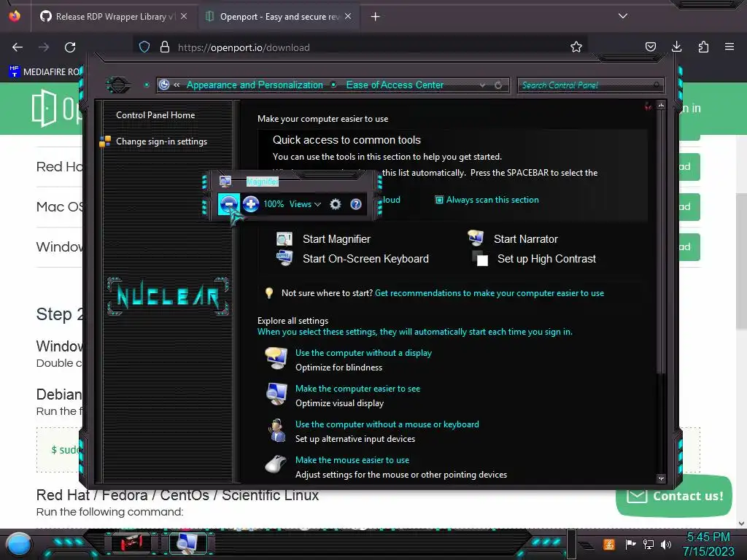Viewport: 747px width, 560px height.
Task: Open Make the computer easier to see
Action: (x=357, y=389)
